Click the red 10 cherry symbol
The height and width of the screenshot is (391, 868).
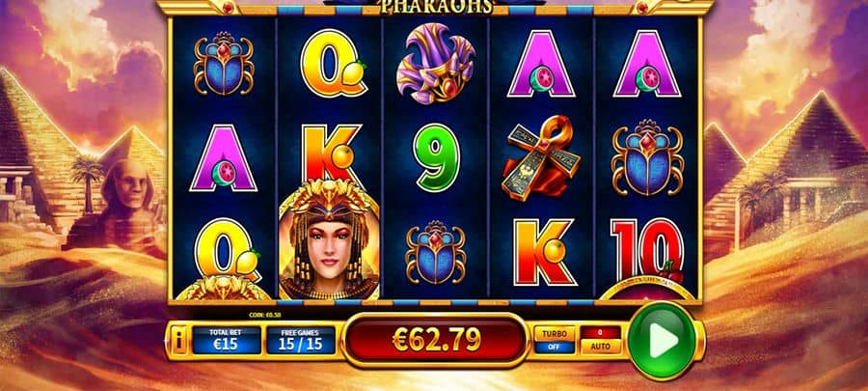point(647,251)
